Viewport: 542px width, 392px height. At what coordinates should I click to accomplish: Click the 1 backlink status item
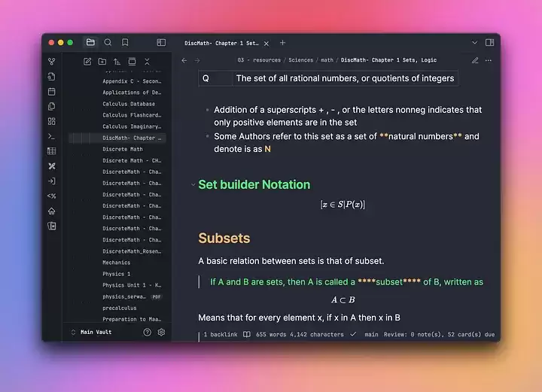click(x=221, y=334)
